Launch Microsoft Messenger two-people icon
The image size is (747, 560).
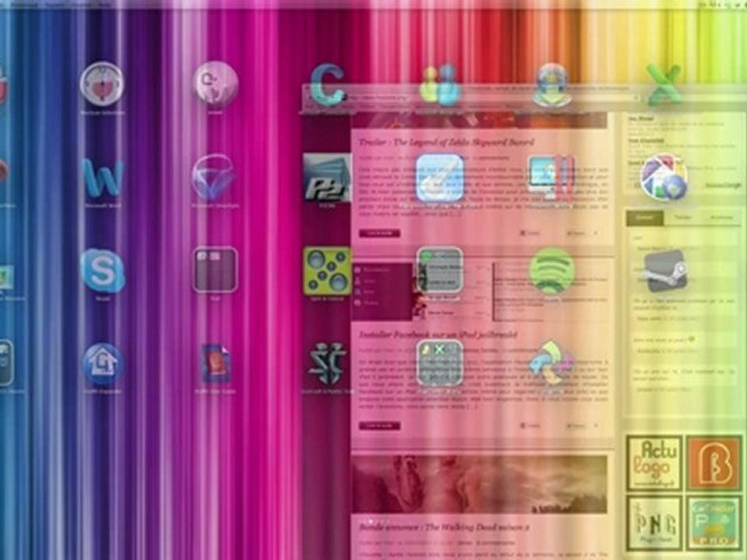coord(440,86)
